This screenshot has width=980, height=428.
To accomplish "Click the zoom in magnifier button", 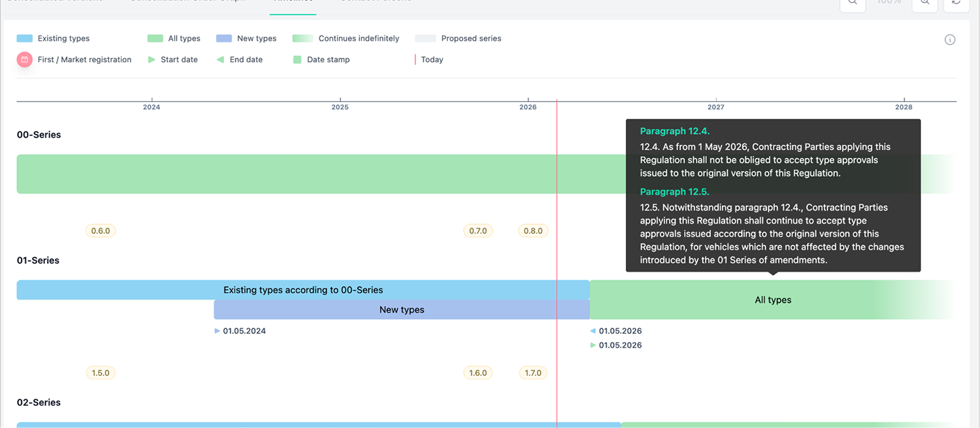I will [x=925, y=2].
